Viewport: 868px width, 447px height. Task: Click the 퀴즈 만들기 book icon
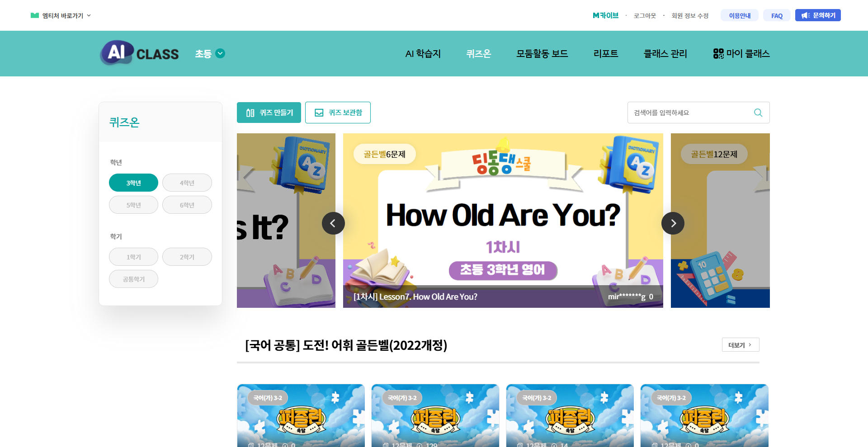coord(250,113)
